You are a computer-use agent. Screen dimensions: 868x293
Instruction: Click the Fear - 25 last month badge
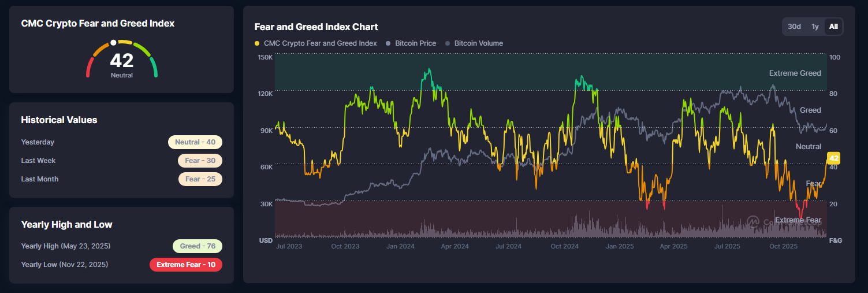200,179
